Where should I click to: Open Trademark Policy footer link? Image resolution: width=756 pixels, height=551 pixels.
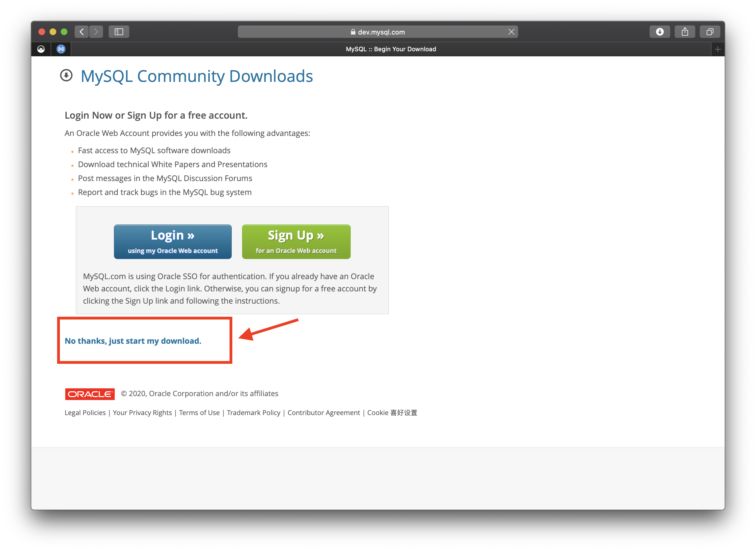point(253,413)
